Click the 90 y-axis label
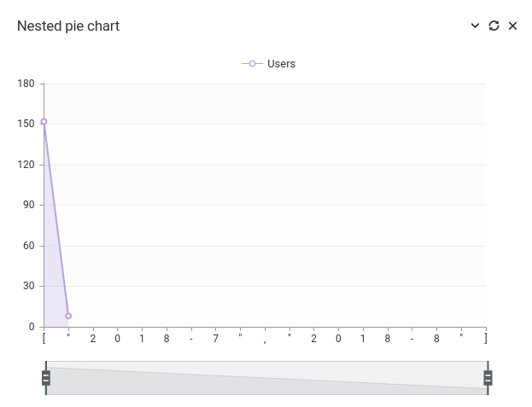532x407 pixels. 28,205
